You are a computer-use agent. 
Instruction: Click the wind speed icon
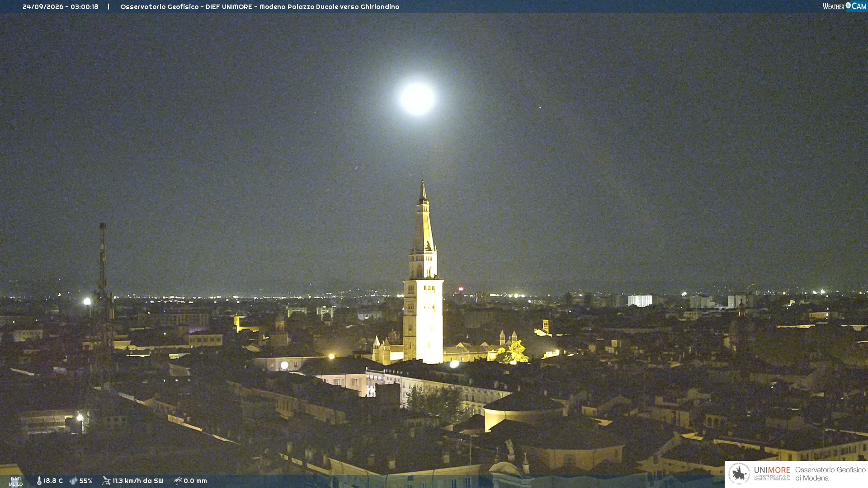[x=106, y=481]
